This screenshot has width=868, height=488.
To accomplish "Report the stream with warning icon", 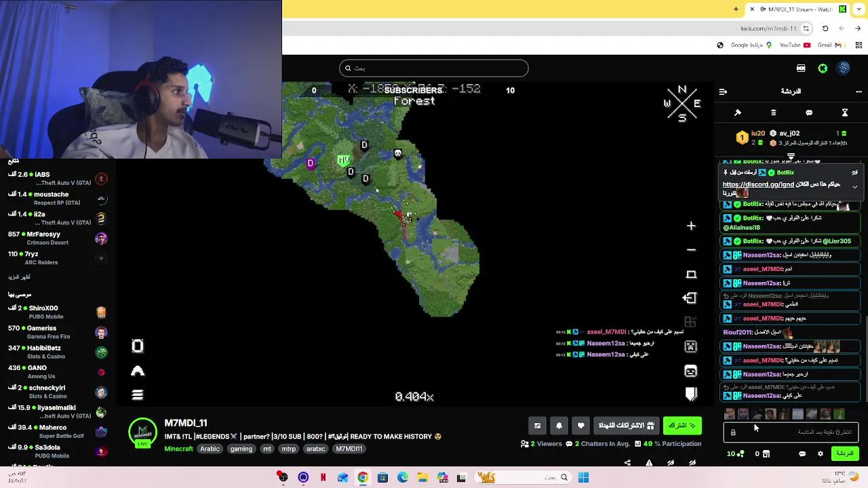I will point(649,464).
